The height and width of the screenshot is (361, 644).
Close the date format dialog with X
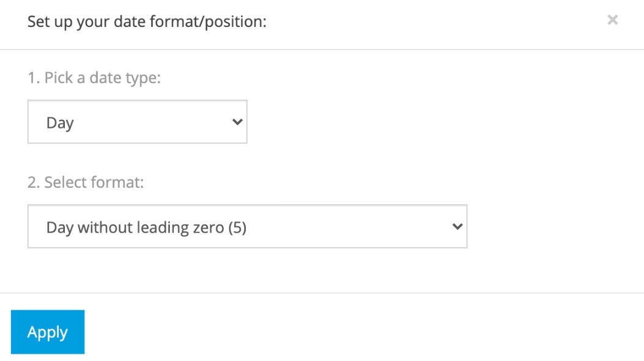tap(612, 20)
